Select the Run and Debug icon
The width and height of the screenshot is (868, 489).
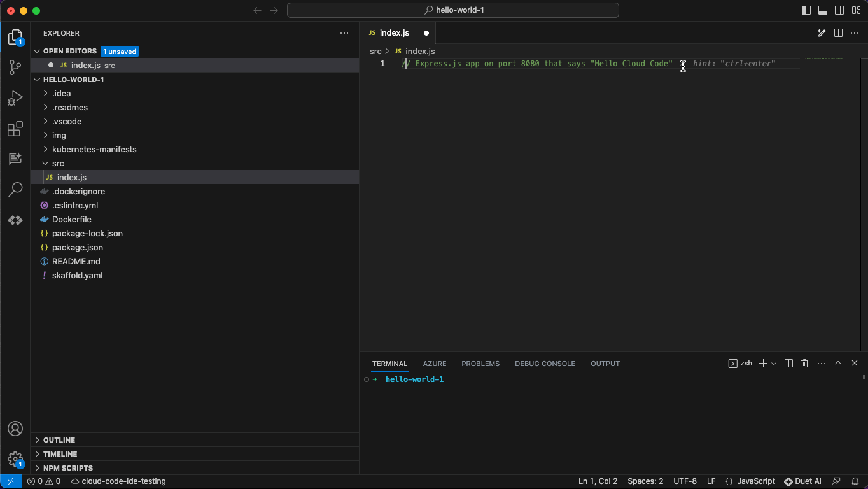[15, 98]
